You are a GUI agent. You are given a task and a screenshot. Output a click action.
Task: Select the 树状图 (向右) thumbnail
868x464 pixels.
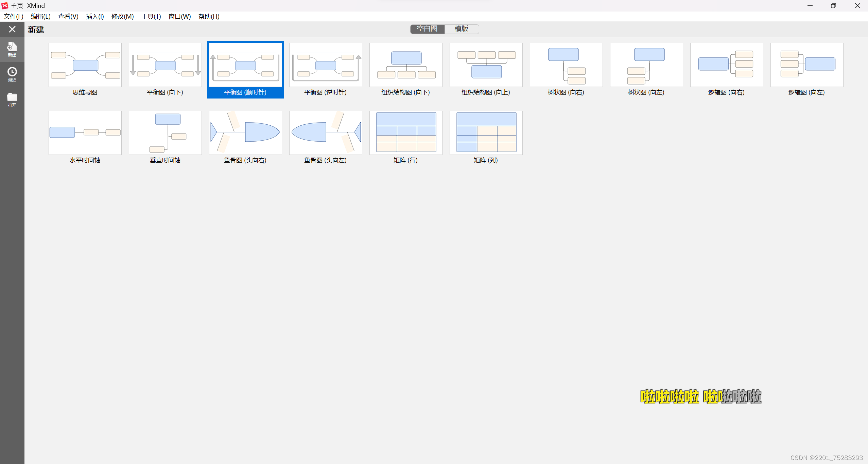pos(566,65)
